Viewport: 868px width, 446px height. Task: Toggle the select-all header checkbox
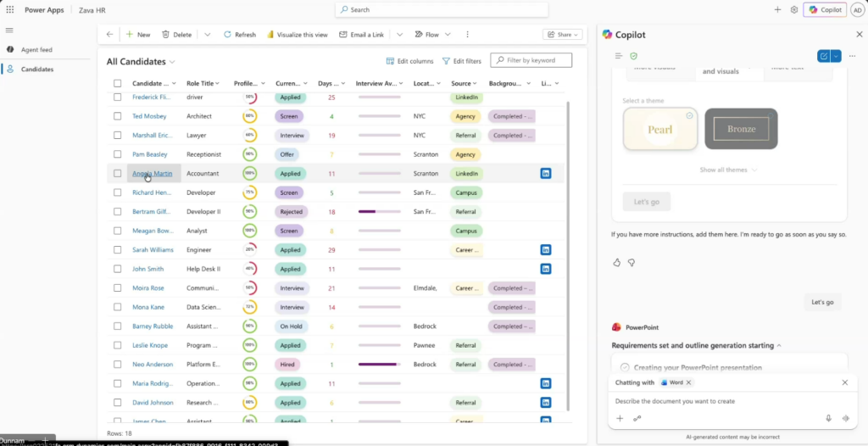click(x=118, y=84)
